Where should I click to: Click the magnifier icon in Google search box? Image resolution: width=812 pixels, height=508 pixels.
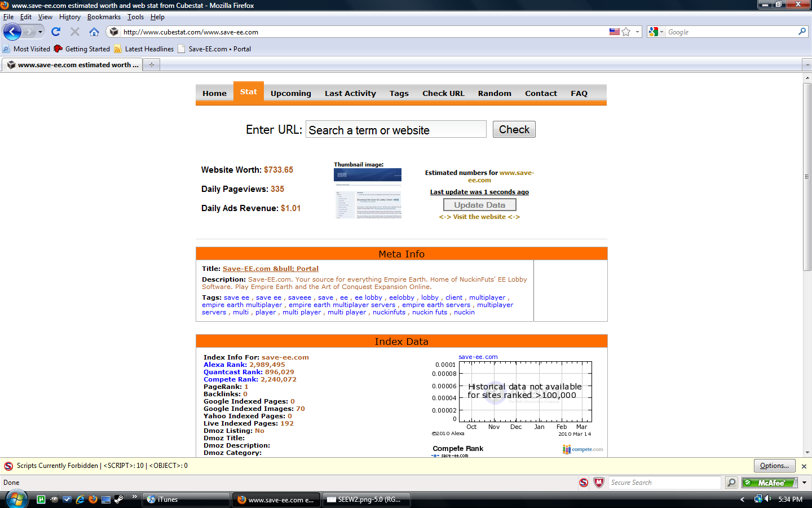pyautogui.click(x=802, y=32)
